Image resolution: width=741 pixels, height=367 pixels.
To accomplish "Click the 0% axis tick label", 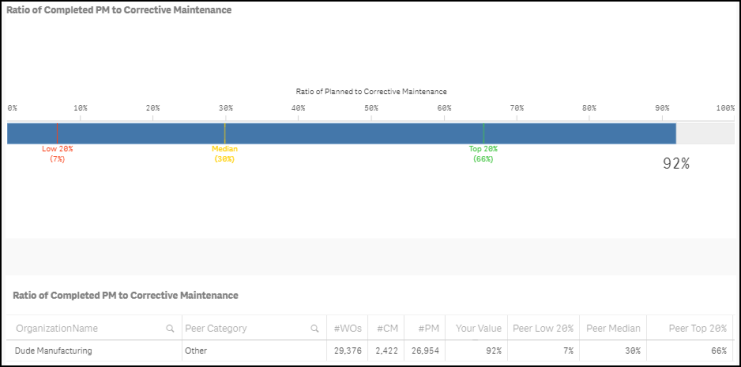I will pos(12,108).
